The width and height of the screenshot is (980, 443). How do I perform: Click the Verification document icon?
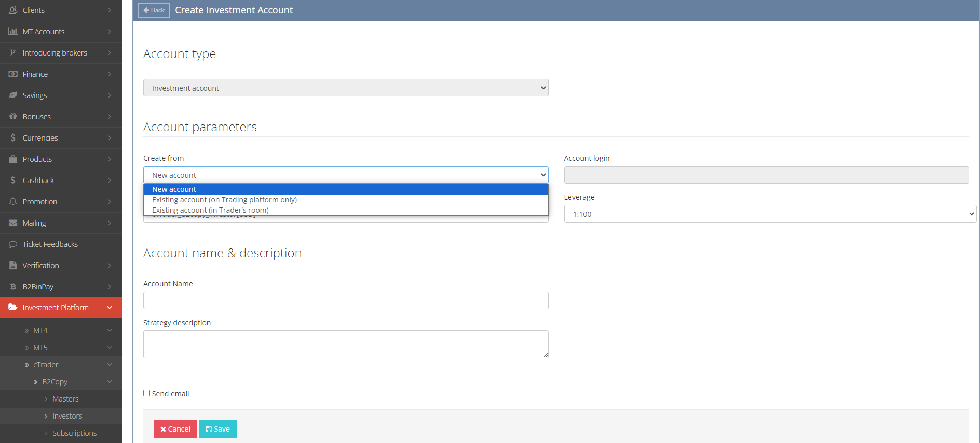point(13,266)
